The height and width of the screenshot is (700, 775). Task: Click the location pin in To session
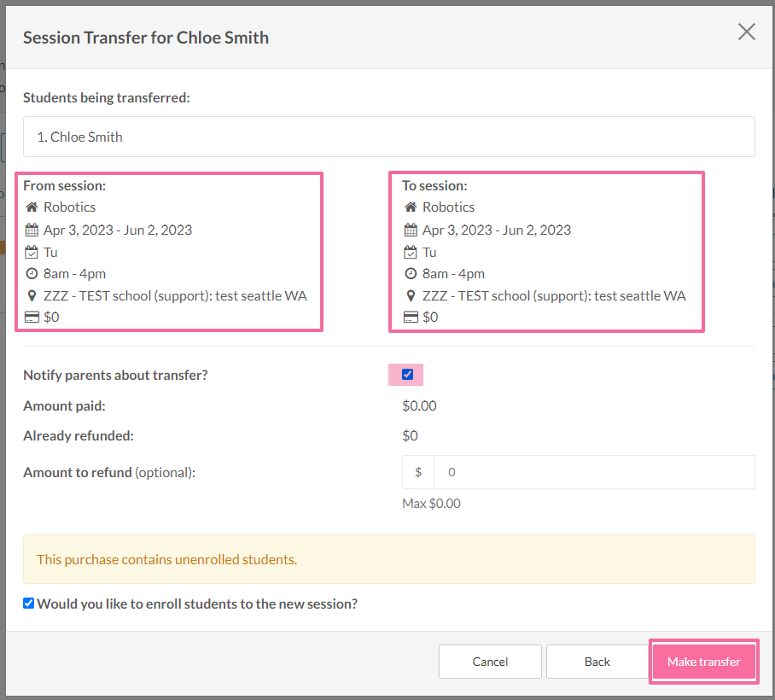411,295
